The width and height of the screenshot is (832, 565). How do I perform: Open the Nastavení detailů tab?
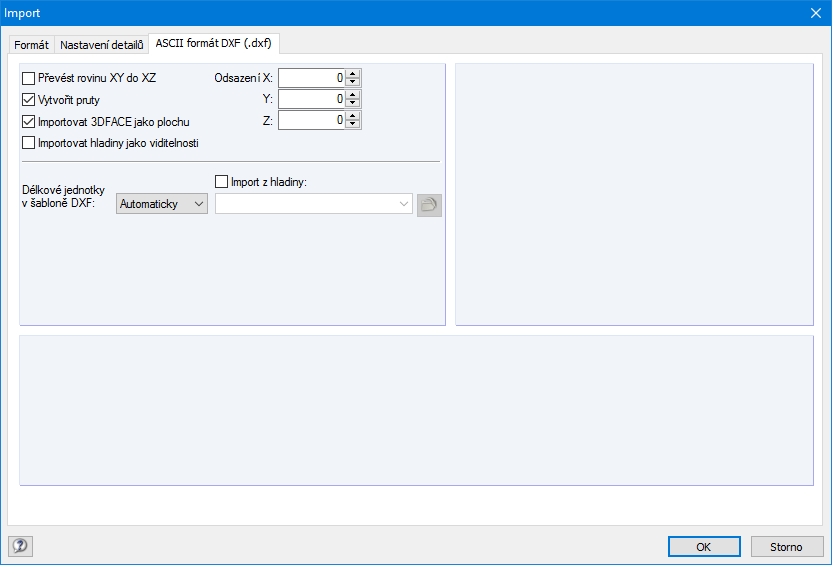click(x=101, y=45)
